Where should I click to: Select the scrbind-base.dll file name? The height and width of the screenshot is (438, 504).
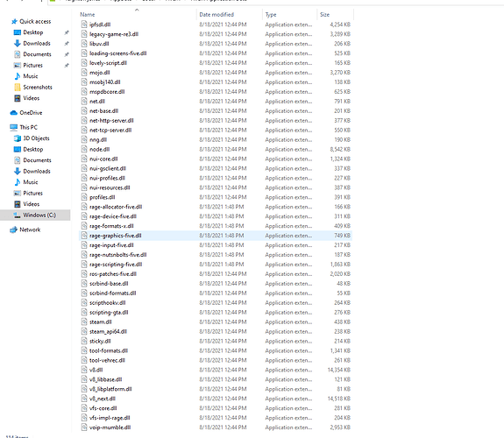coord(109,284)
